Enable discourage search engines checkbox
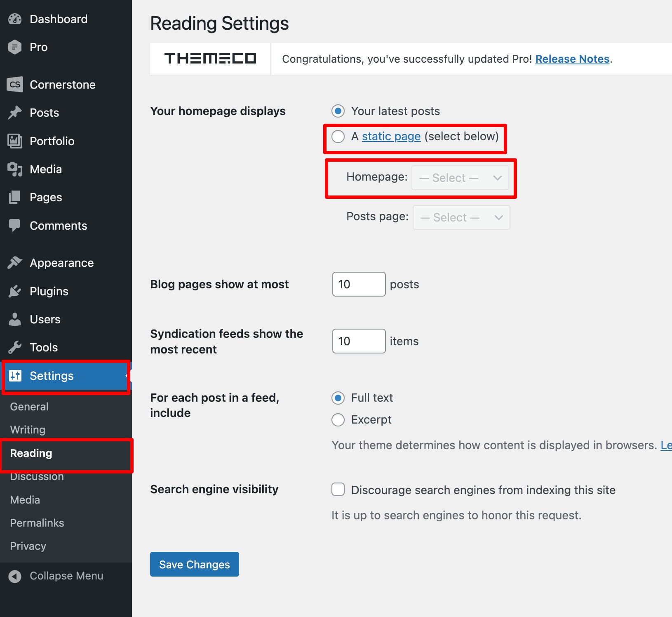Image resolution: width=672 pixels, height=617 pixels. [x=338, y=490]
